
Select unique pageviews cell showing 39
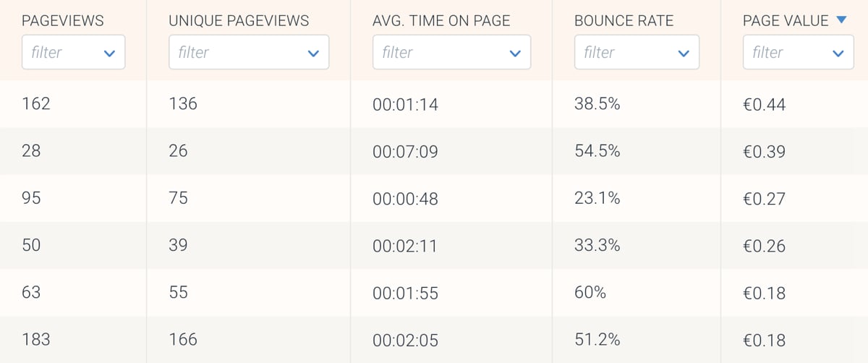point(178,245)
